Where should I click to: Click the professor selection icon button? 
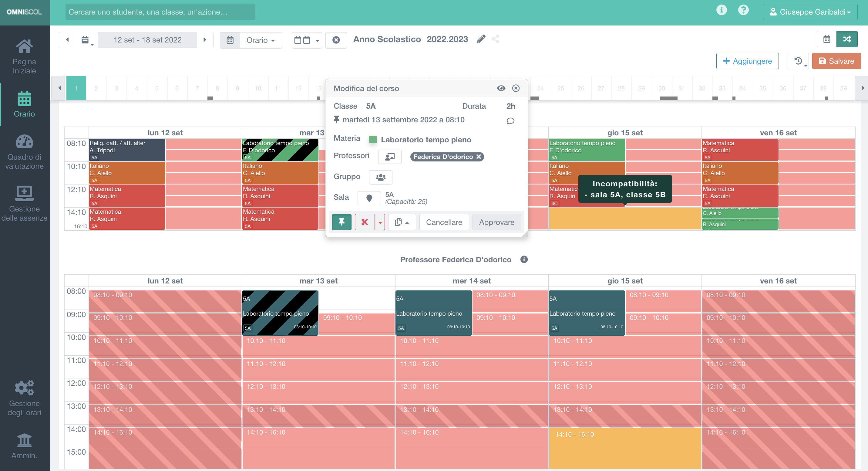389,157
